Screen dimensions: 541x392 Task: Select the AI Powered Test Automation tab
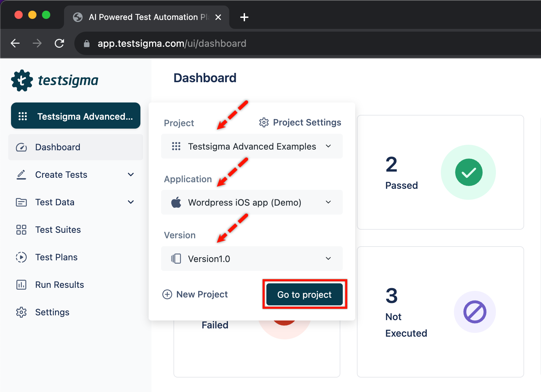tap(147, 17)
